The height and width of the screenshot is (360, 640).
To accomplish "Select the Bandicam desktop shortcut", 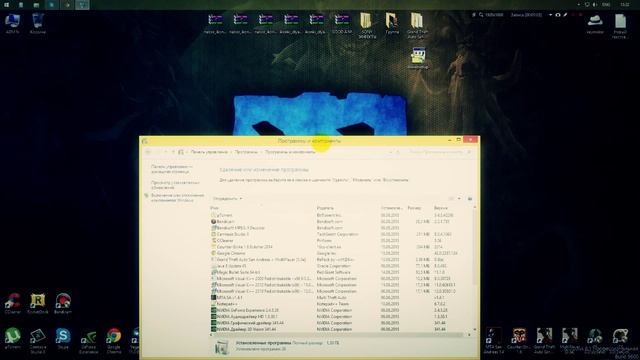I will (63, 304).
